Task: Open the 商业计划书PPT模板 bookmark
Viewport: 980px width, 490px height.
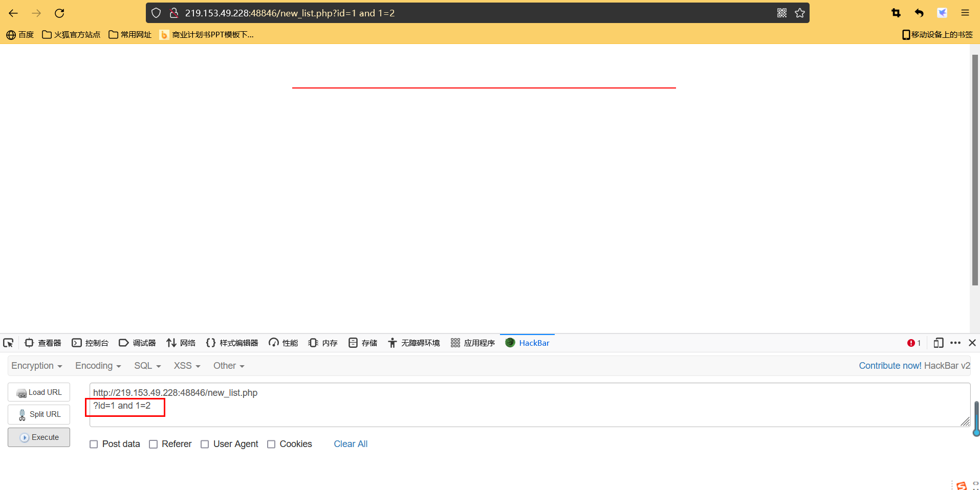Action: point(207,35)
